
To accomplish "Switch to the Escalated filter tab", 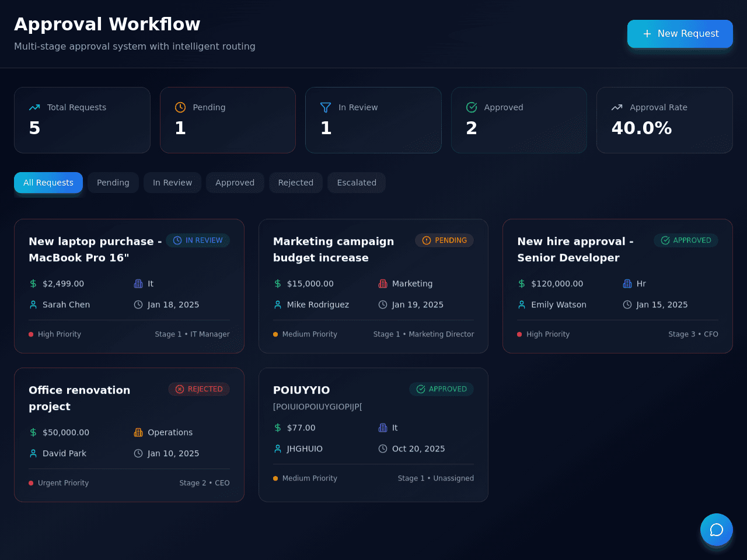I will click(357, 183).
